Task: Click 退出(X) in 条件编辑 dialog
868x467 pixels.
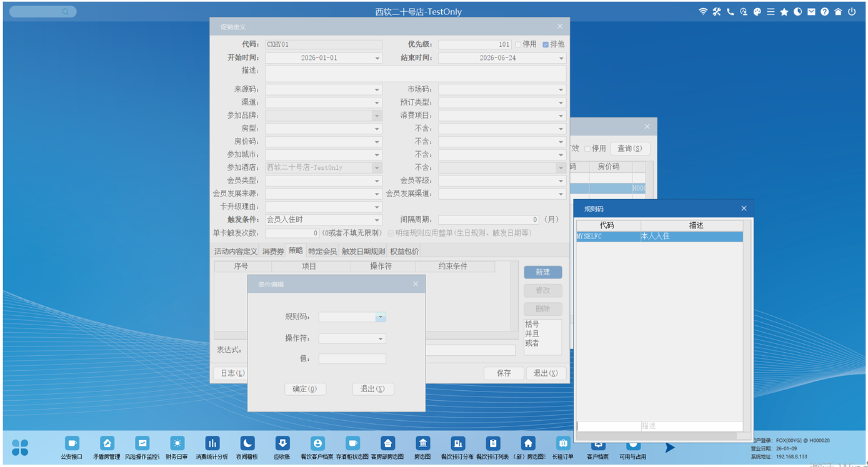Action: (373, 388)
